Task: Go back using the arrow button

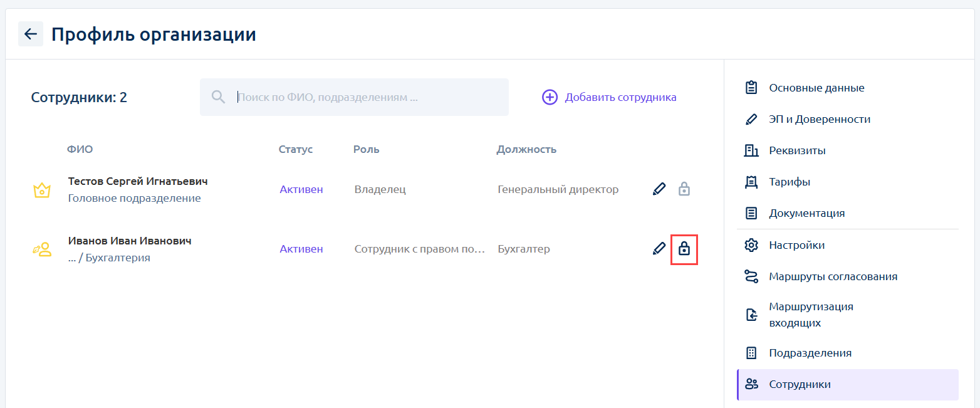Action: pyautogui.click(x=31, y=34)
